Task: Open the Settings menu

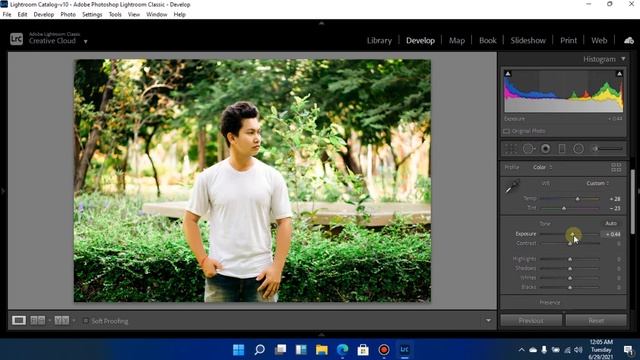Action: point(92,14)
